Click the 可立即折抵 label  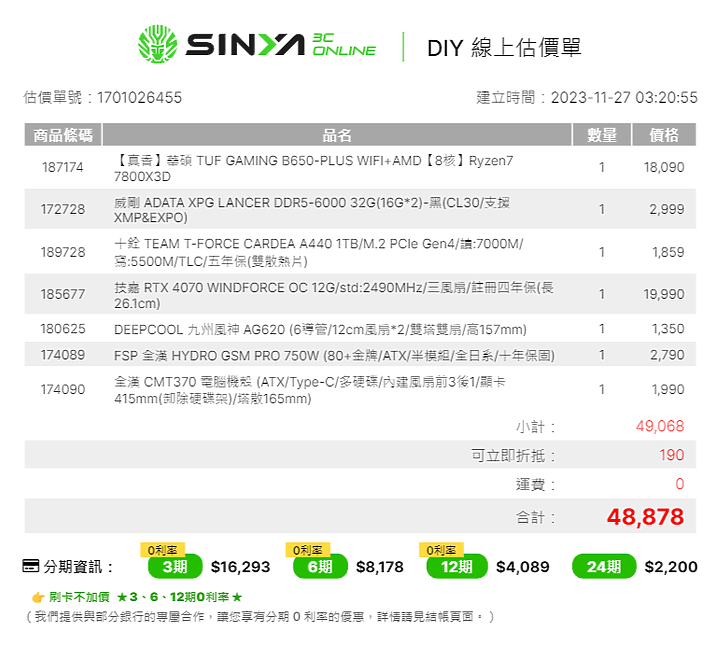513,456
